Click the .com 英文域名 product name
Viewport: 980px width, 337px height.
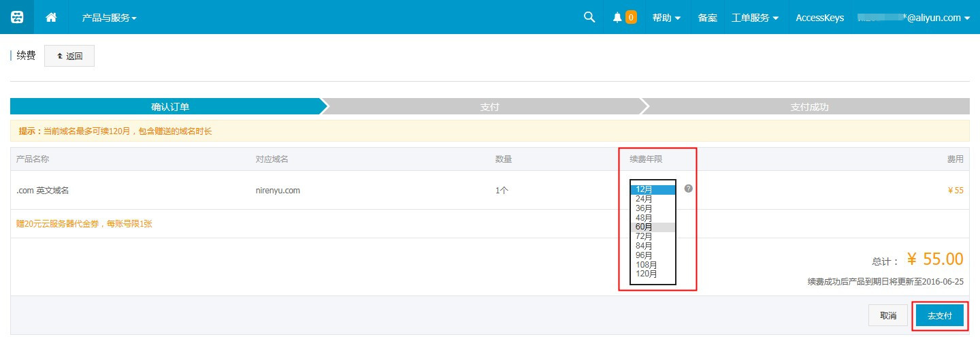pyautogui.click(x=43, y=191)
